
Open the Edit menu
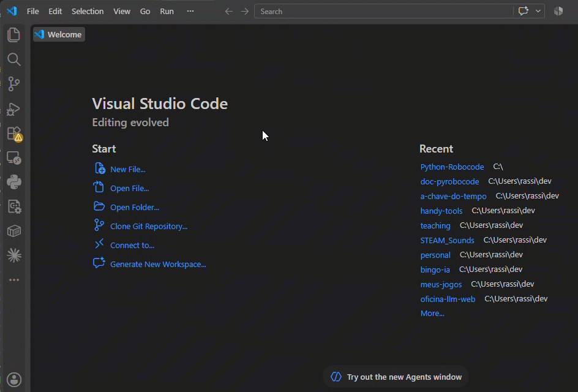[x=55, y=12]
